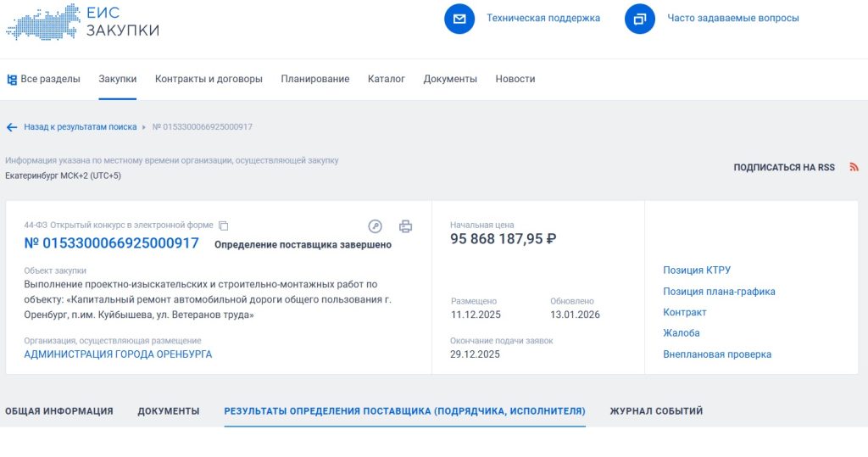Switch to 'Общая информация' tab
868x457 pixels.
[x=59, y=411]
